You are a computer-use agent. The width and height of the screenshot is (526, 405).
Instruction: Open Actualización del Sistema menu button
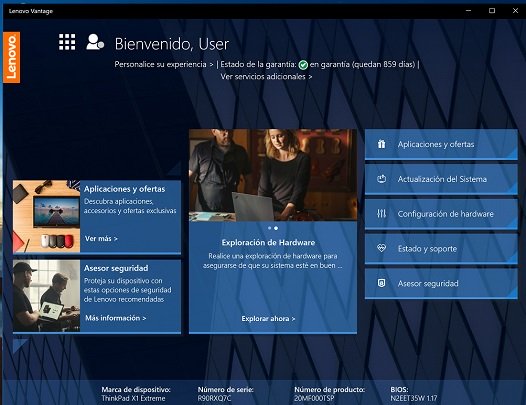(x=441, y=179)
